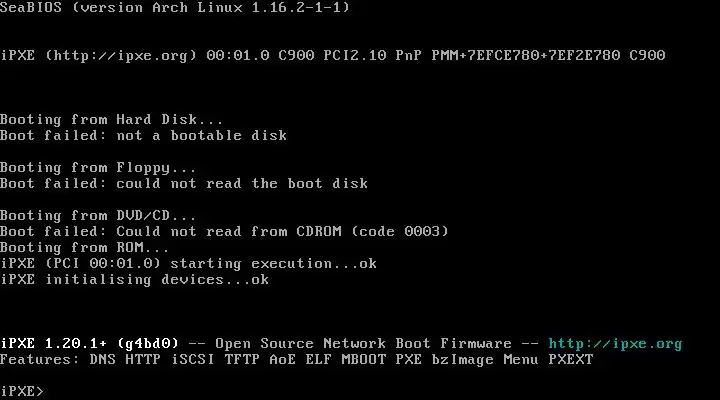Click the 'PXEXT' feature in Features list
This screenshot has height=400, width=720.
click(x=571, y=360)
